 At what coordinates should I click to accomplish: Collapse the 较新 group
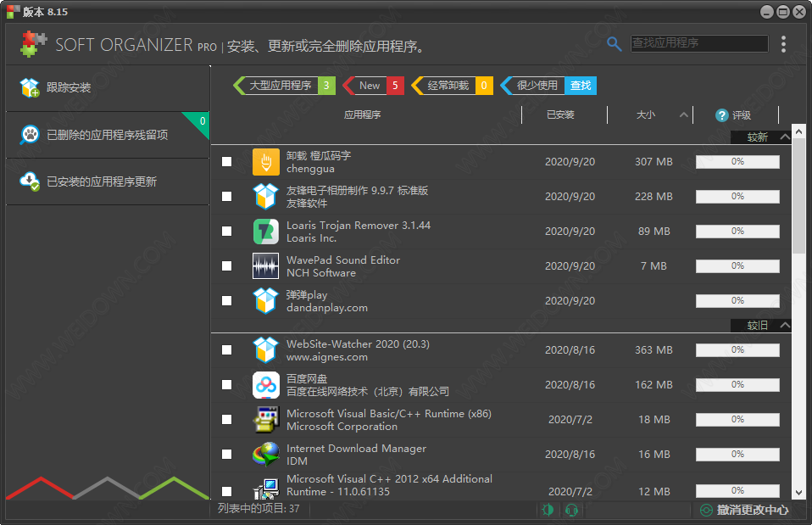[x=785, y=137]
